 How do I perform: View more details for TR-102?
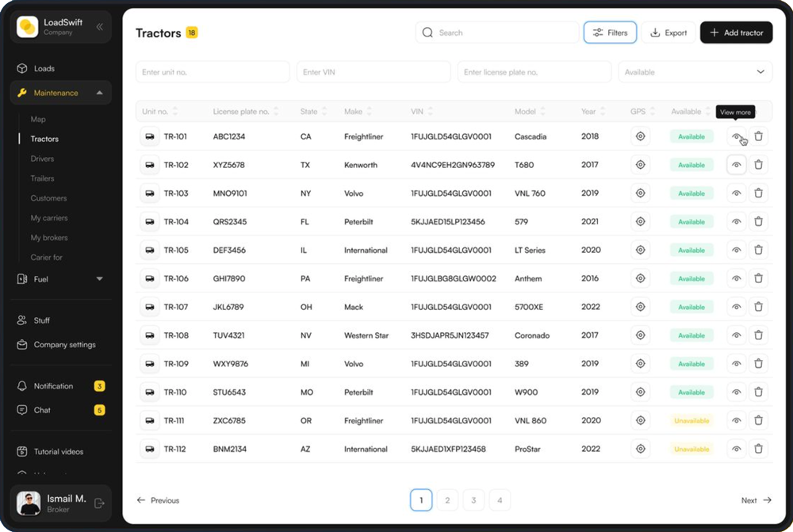click(x=736, y=165)
